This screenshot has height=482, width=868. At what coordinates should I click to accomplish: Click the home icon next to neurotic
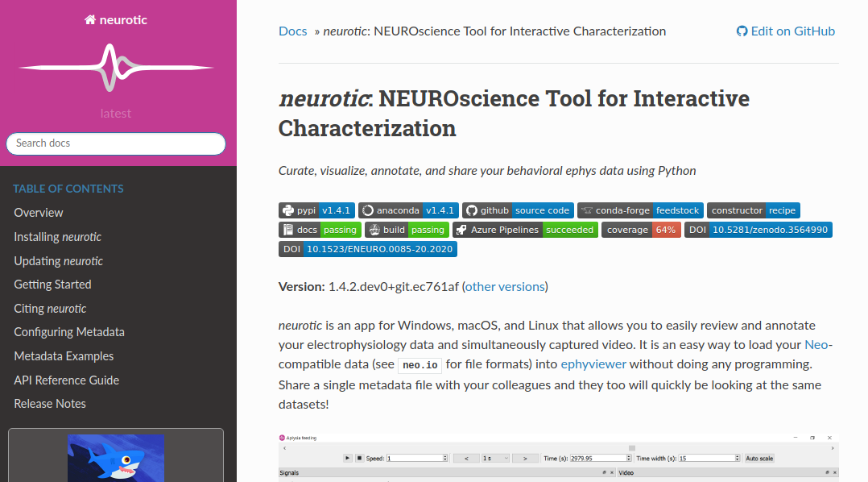coord(91,19)
